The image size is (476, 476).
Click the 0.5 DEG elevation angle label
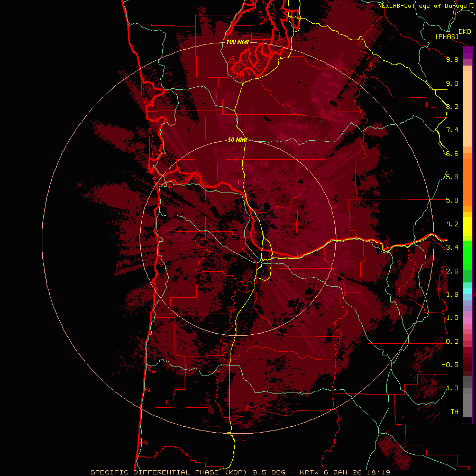tap(269, 472)
